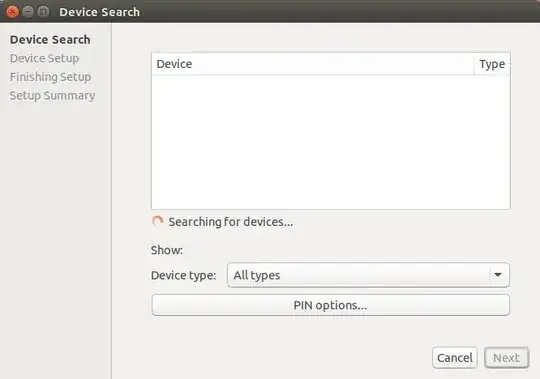Open the Setup Summary step
540x379 pixels.
52,95
